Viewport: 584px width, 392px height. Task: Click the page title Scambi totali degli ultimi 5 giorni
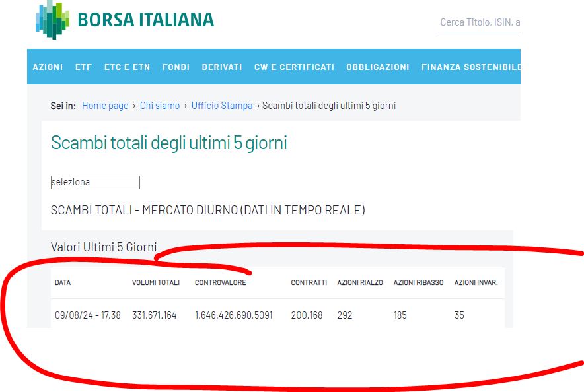pos(168,143)
